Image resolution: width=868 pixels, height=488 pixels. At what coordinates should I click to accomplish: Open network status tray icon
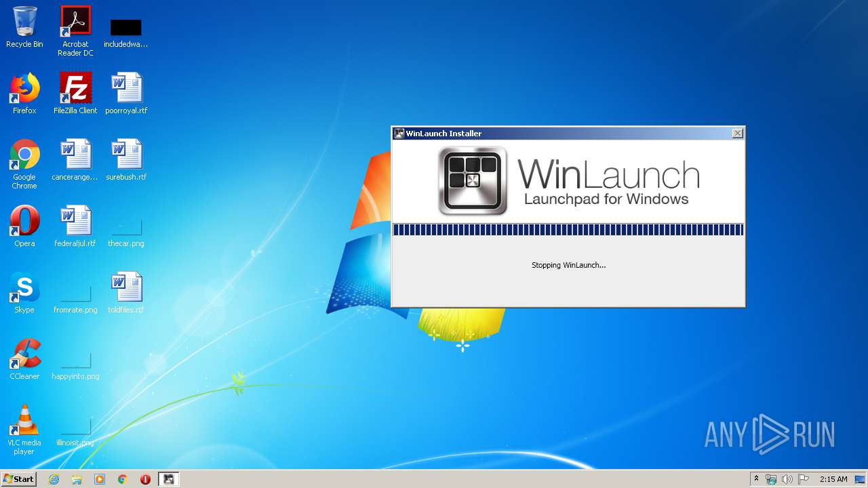pyautogui.click(x=771, y=479)
